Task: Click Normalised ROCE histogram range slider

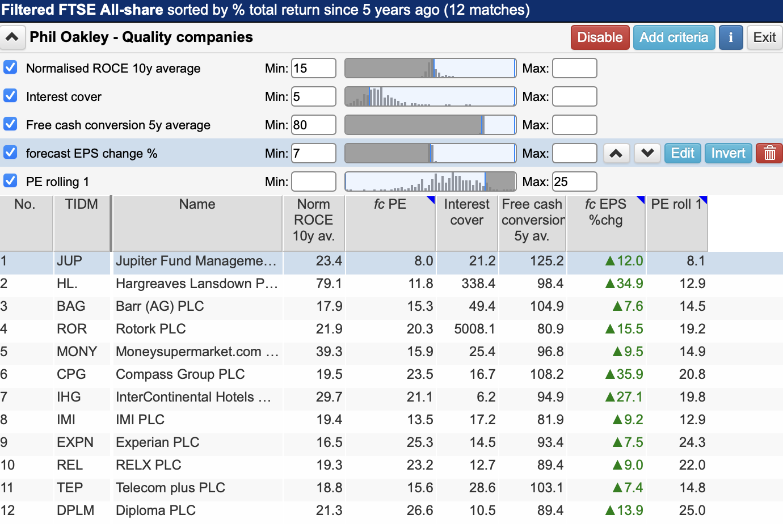Action: [x=431, y=68]
